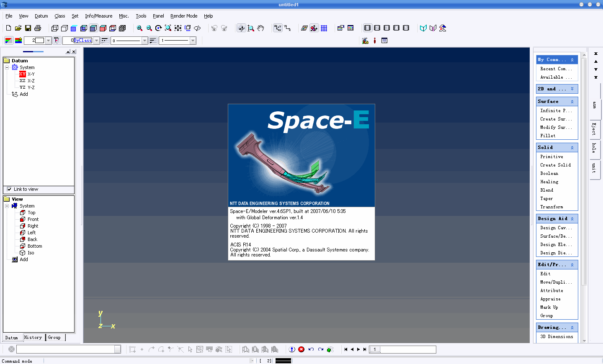
Task: Click the Undo arrow in bottom toolbar
Action: click(x=311, y=349)
